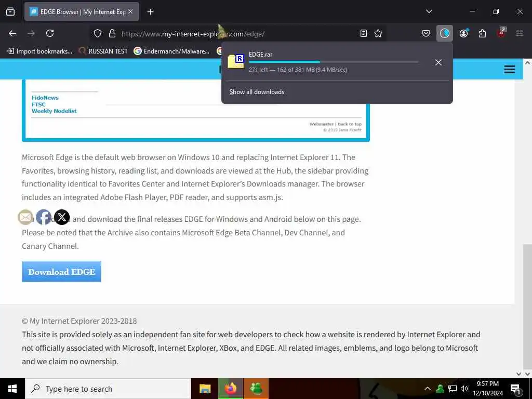Expand hidden system tray icons

pyautogui.click(x=428, y=389)
